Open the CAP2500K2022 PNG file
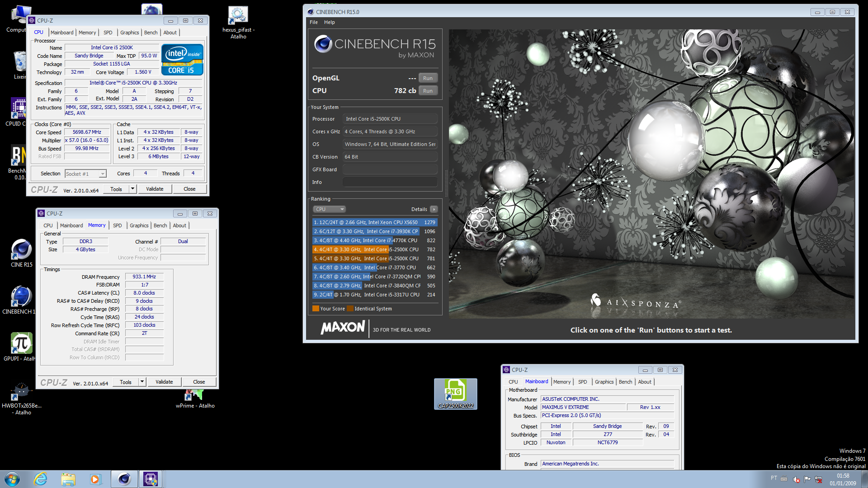The height and width of the screenshot is (488, 868). tap(455, 394)
